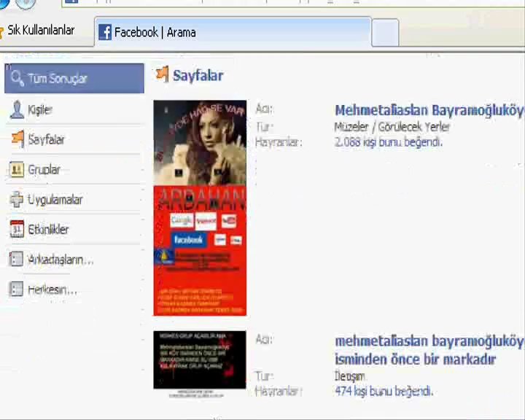
Task: Click the '474 kişi bunu beğendi' text
Action: click(x=384, y=391)
